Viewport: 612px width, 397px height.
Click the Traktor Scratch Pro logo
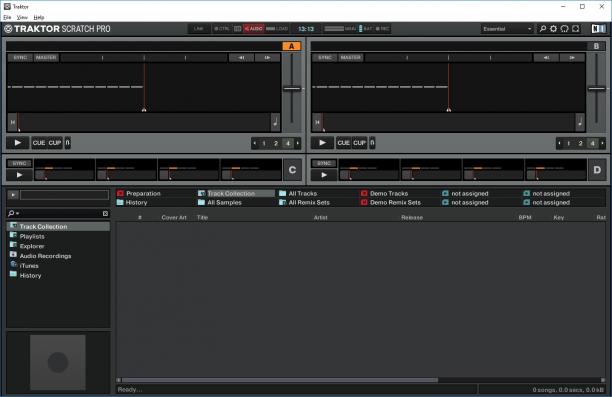click(x=57, y=28)
